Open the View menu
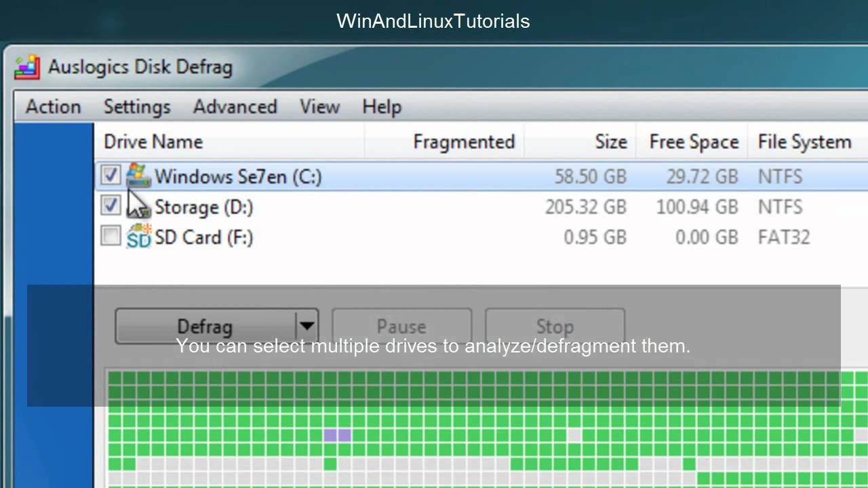 coord(319,106)
